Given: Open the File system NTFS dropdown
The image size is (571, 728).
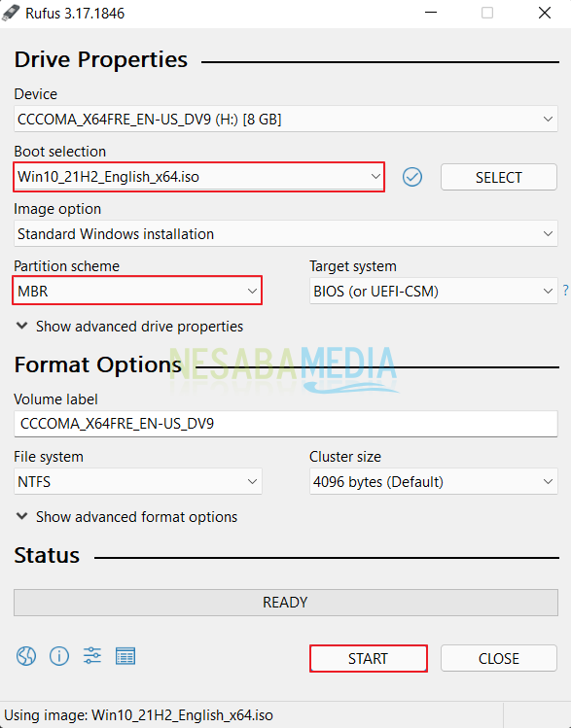Looking at the screenshot, I should coord(138,481).
